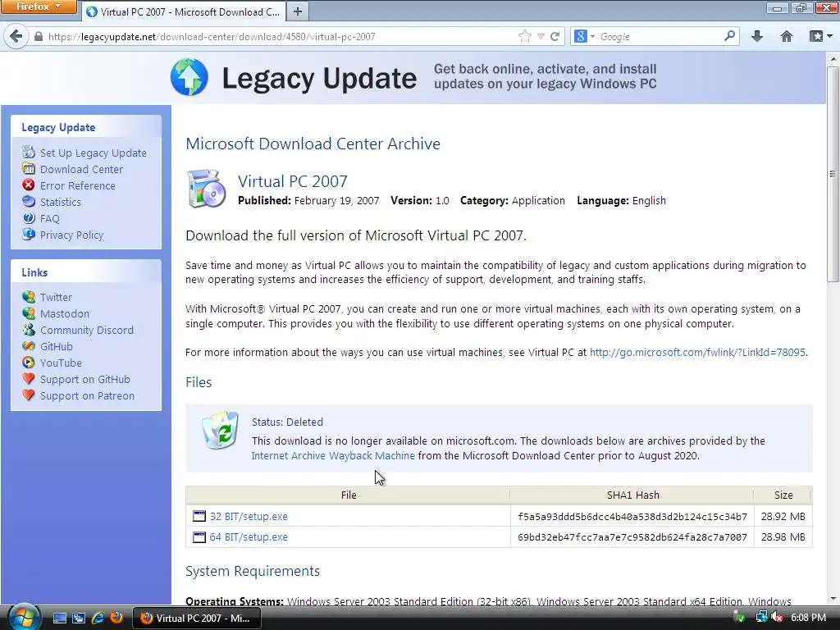Go to Firefox Home page icon
The width and height of the screenshot is (840, 630).
[x=787, y=36]
